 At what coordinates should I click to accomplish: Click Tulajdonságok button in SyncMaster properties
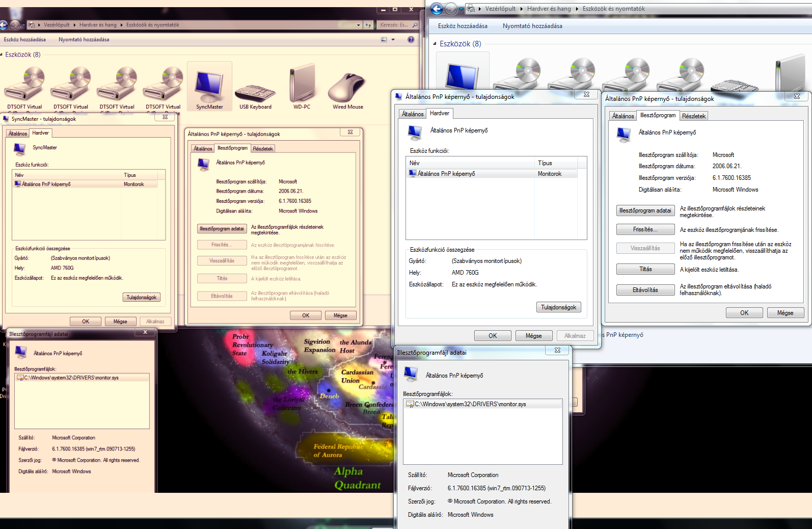click(x=142, y=297)
